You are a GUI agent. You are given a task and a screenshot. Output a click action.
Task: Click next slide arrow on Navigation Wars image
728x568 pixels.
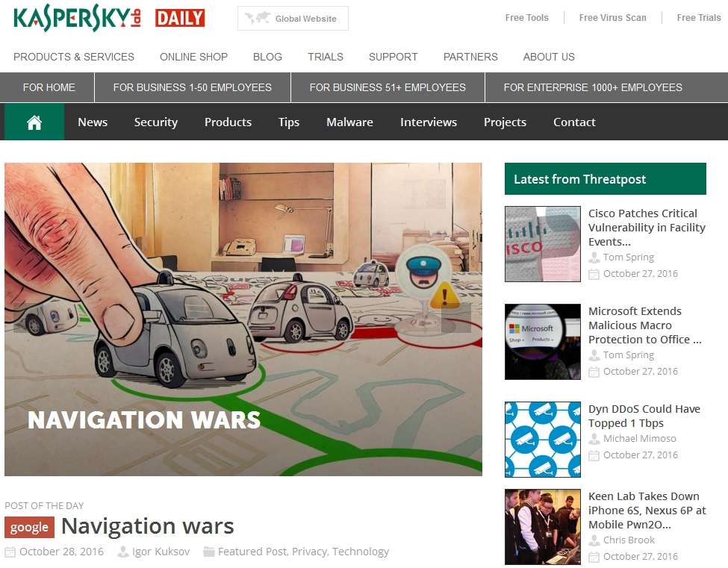click(456, 319)
